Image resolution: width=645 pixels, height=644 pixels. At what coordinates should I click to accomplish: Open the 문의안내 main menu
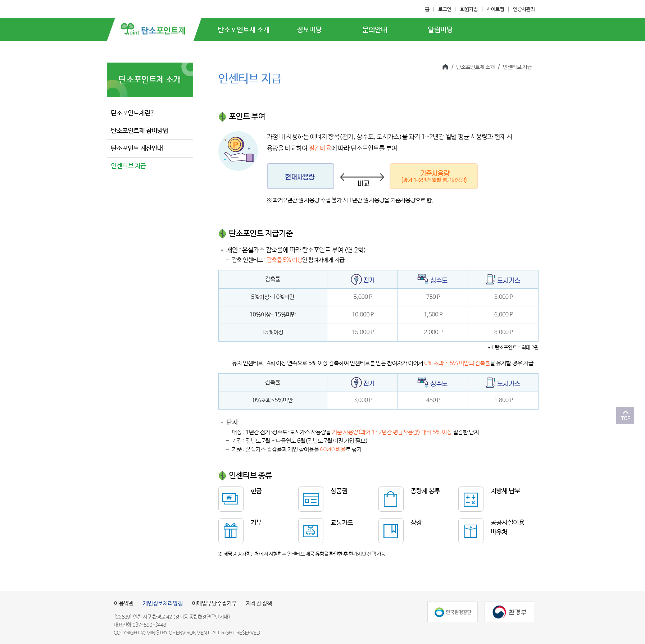[x=374, y=29]
